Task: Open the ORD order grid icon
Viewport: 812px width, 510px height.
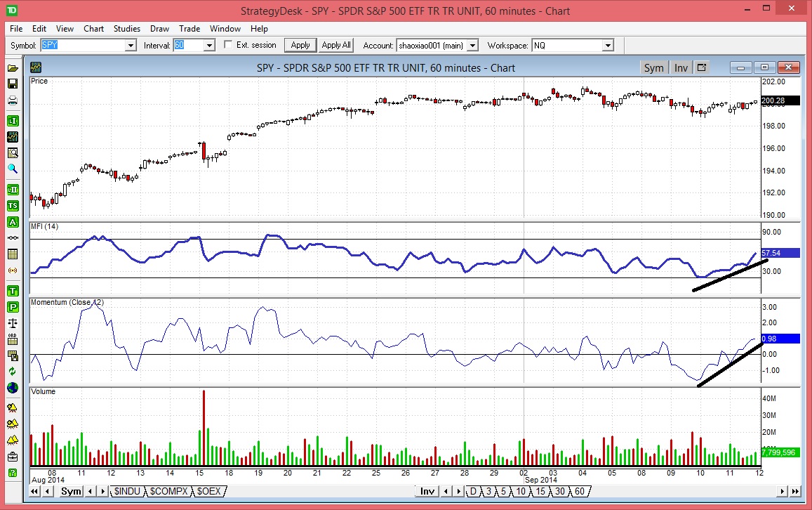Action: tap(13, 339)
